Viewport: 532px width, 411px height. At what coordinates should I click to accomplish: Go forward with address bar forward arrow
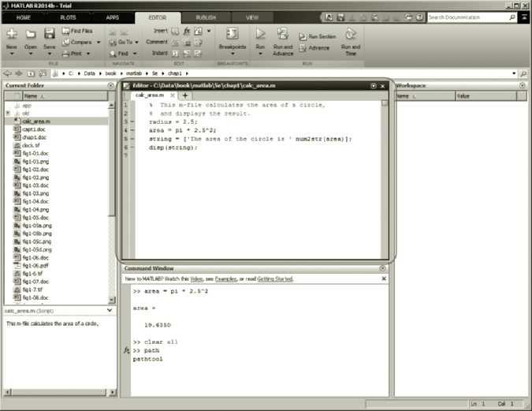coord(19,73)
